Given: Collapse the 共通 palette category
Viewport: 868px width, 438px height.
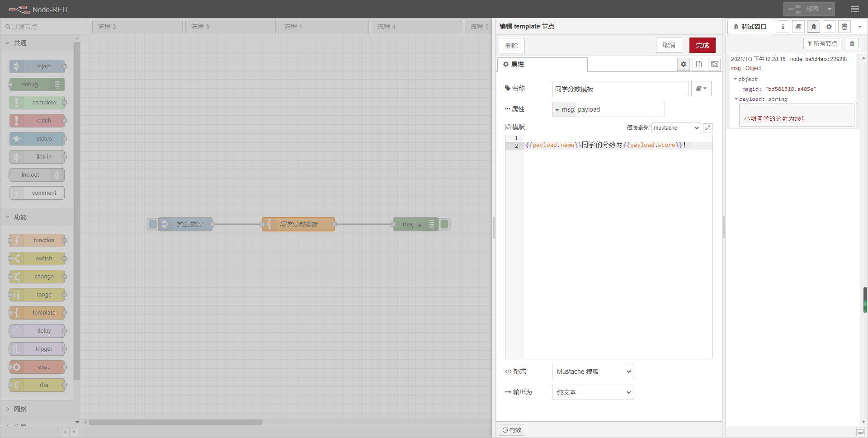Looking at the screenshot, I should [x=37, y=43].
